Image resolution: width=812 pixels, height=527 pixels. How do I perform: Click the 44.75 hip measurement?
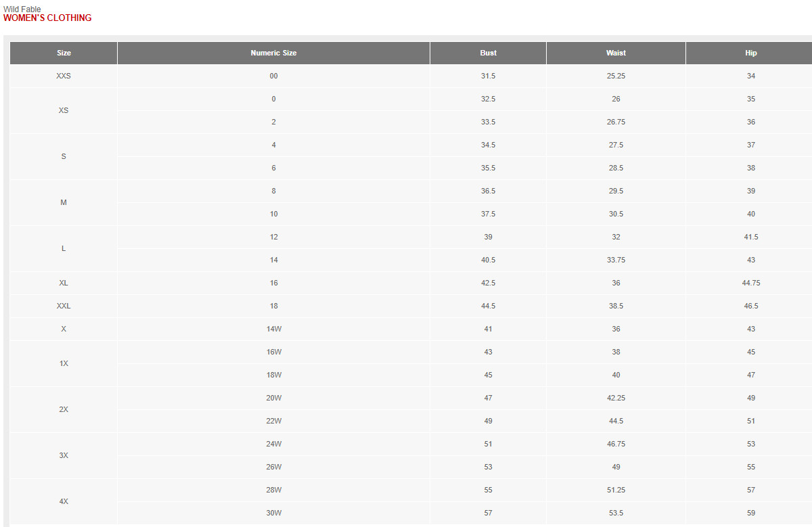click(x=750, y=283)
